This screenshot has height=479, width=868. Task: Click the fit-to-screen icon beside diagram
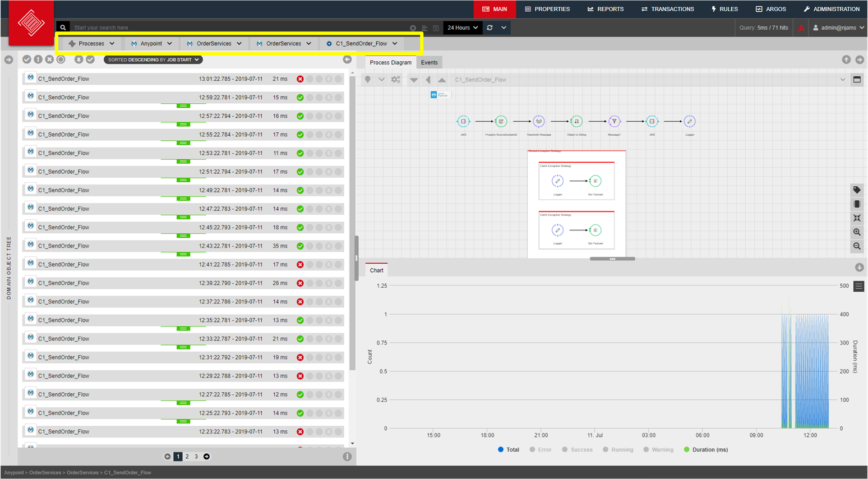pos(857,218)
